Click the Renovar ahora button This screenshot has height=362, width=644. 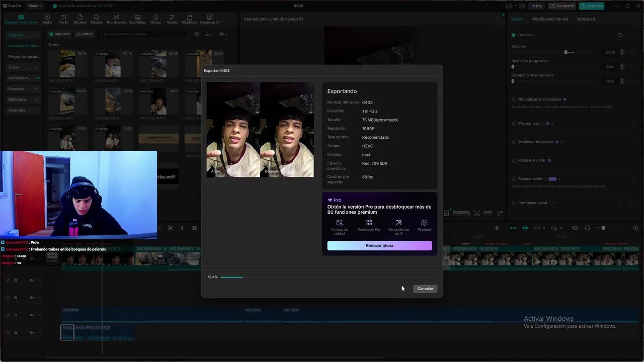pos(379,246)
